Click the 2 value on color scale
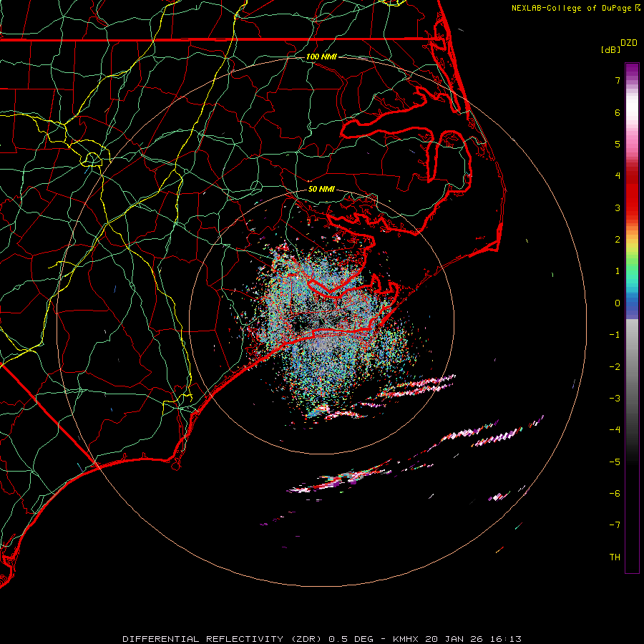 click(618, 240)
